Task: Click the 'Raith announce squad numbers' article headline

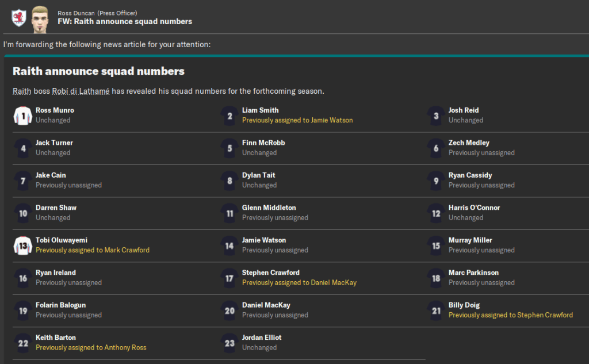Action: [x=98, y=71]
